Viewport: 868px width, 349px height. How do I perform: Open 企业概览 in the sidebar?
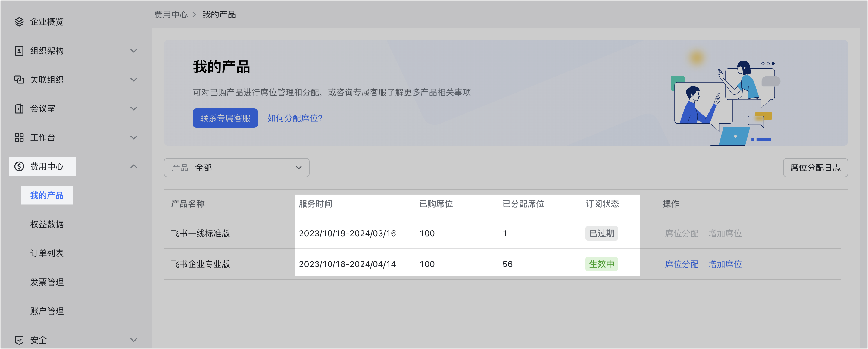[x=47, y=22]
